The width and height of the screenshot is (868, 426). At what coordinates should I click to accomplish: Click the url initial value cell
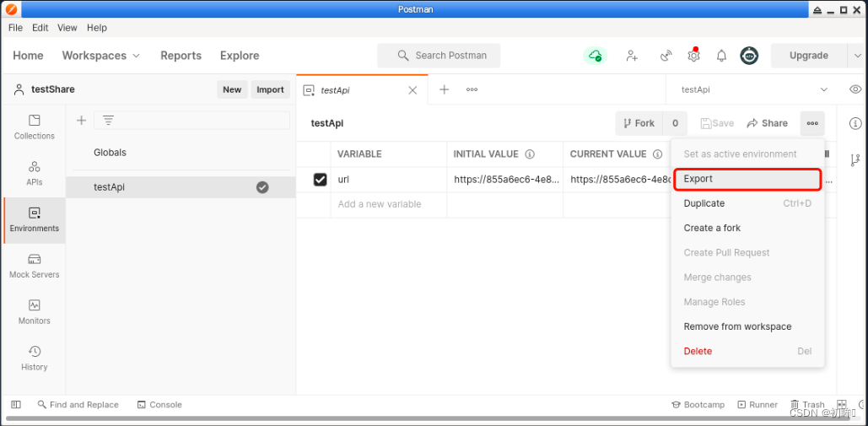(504, 179)
